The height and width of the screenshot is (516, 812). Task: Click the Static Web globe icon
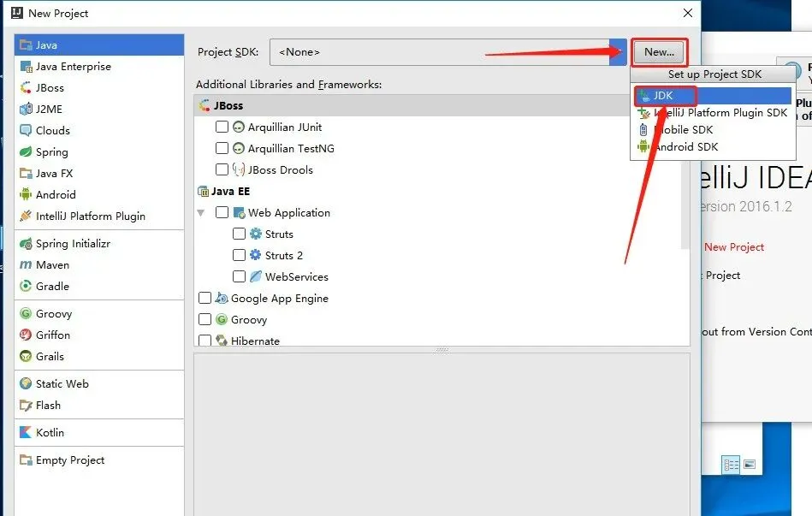click(26, 383)
